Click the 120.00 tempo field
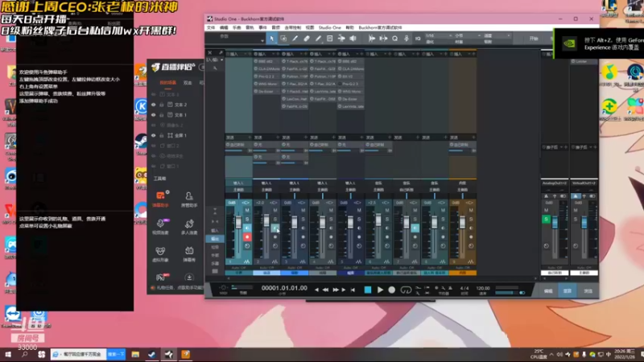644x362 pixels. [x=482, y=288]
